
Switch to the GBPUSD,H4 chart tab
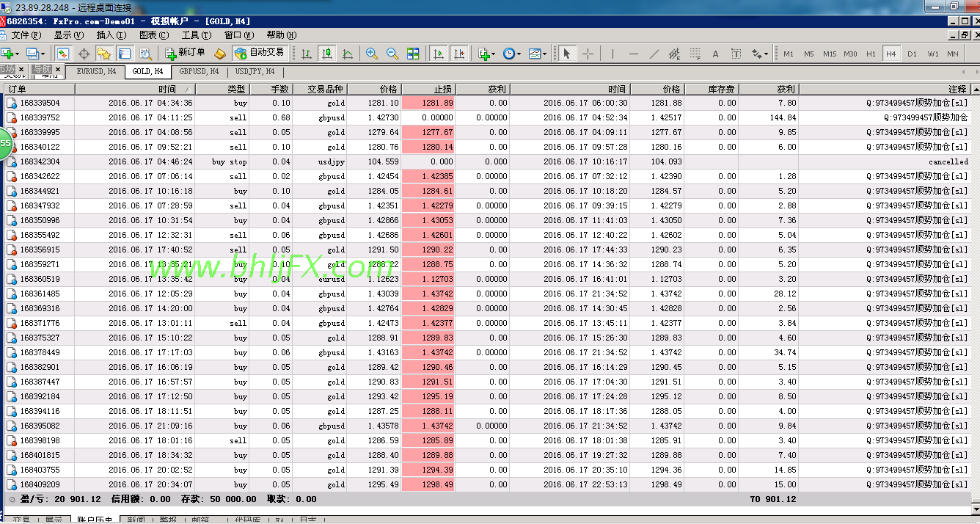(x=199, y=72)
